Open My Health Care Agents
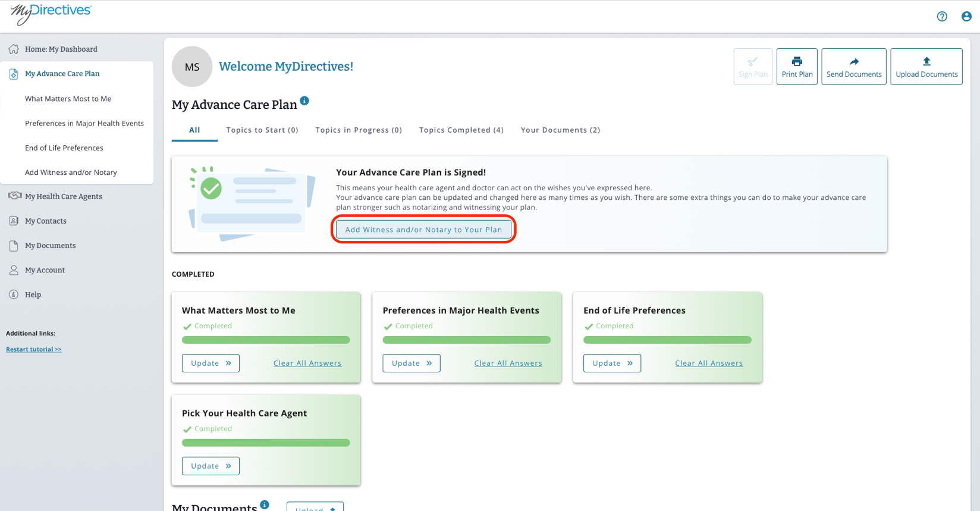 (x=64, y=196)
